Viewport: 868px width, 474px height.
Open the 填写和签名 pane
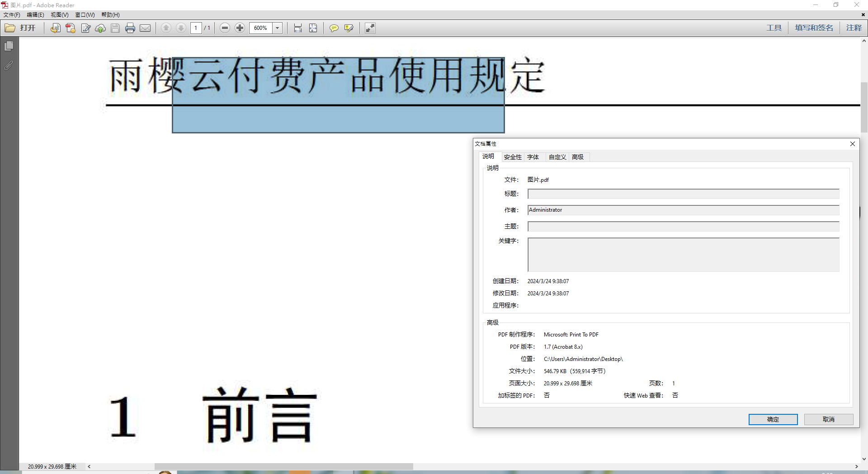click(x=814, y=28)
